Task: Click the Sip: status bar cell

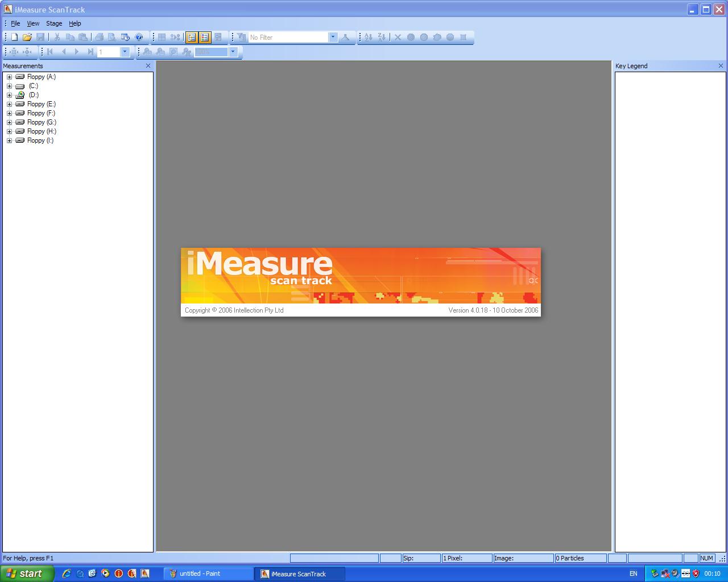Action: pos(421,558)
